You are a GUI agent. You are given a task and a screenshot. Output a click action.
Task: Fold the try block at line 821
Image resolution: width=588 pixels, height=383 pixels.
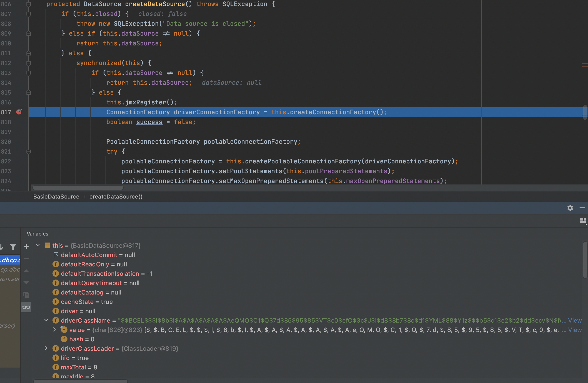coord(29,152)
